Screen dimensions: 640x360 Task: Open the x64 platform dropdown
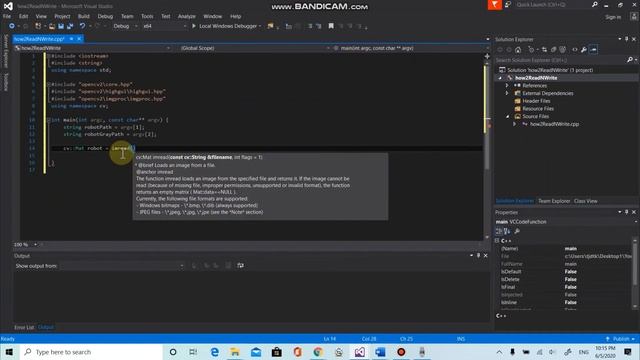164,26
